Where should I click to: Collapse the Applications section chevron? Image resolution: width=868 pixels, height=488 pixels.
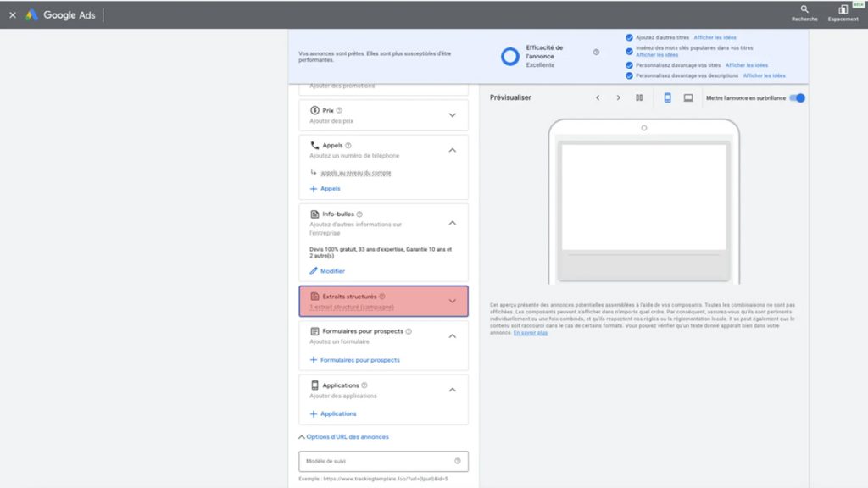pos(453,390)
